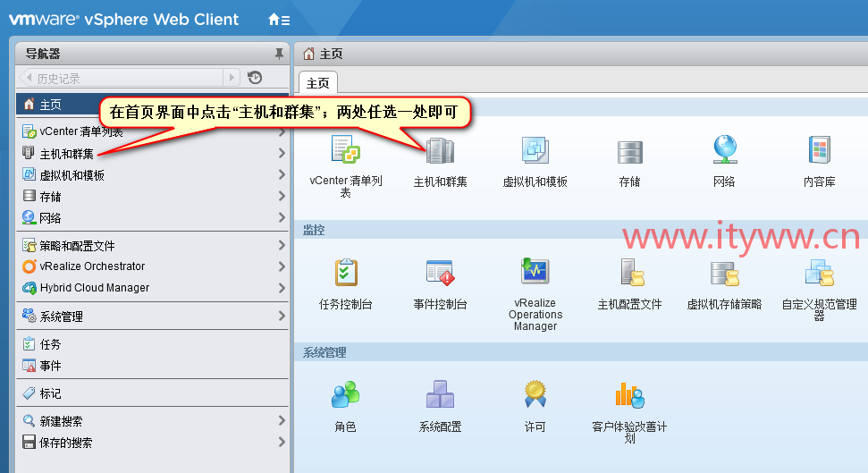
Task: Expand 虚拟机和模板 chevron in navigator
Action: coord(282,175)
